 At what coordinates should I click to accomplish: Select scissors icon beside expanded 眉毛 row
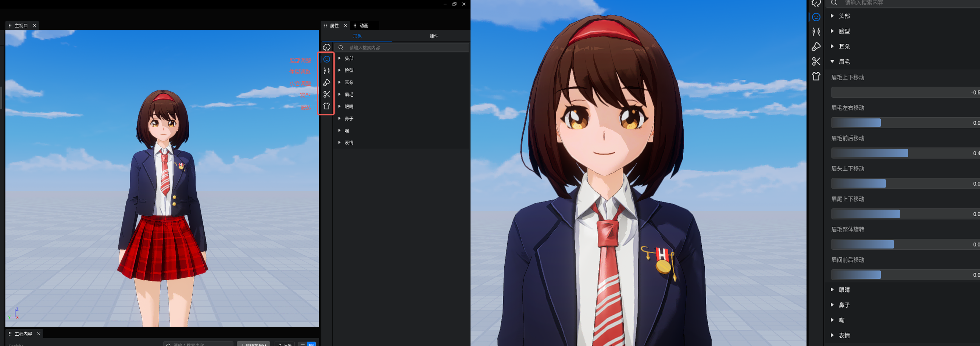point(816,62)
